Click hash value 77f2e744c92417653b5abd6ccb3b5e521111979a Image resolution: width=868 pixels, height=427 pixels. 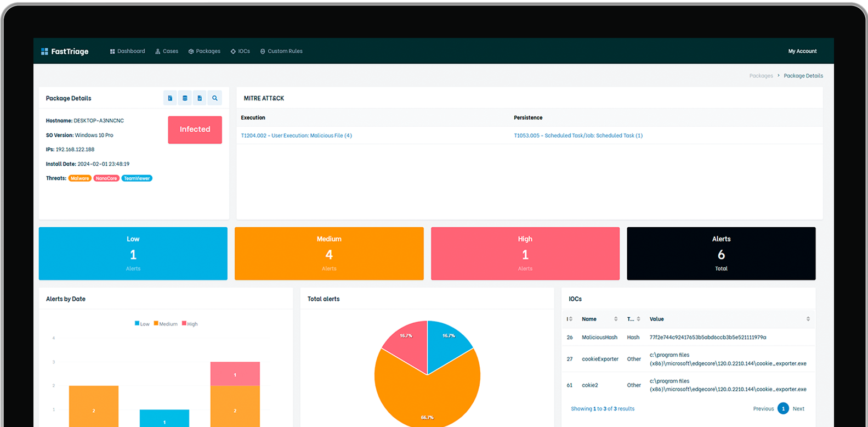tap(708, 338)
